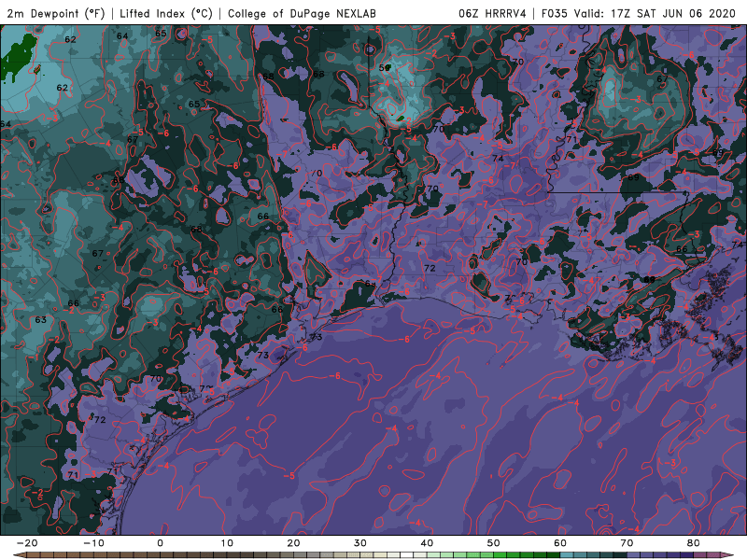Click the "30" color scale label
Viewport: 747px width, 560px height.
pos(360,543)
